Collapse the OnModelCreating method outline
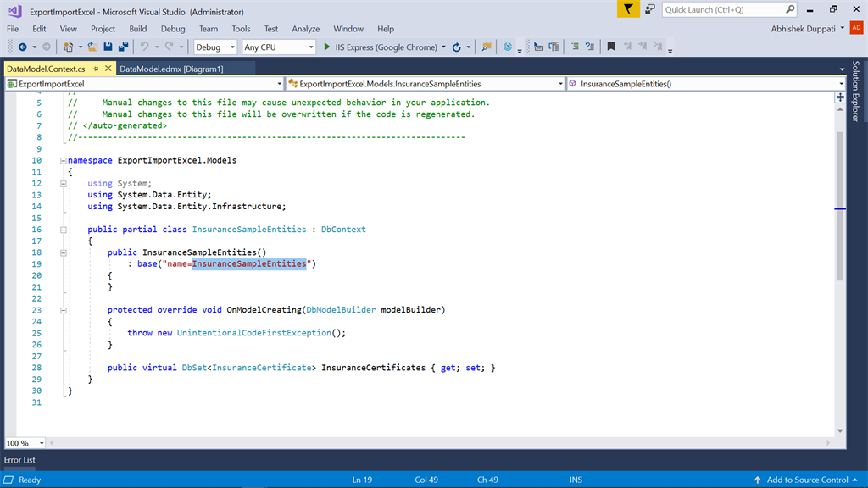The width and height of the screenshot is (868, 488). (x=64, y=310)
